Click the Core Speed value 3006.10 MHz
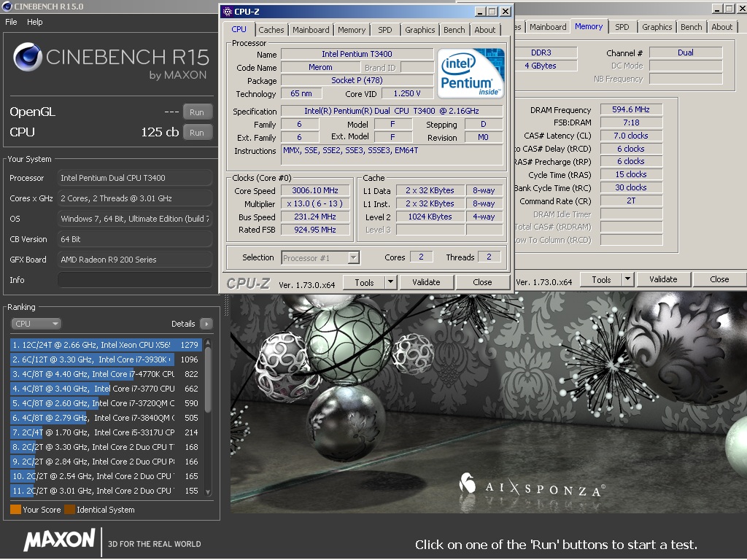Image resolution: width=747 pixels, height=560 pixels. 315,190
